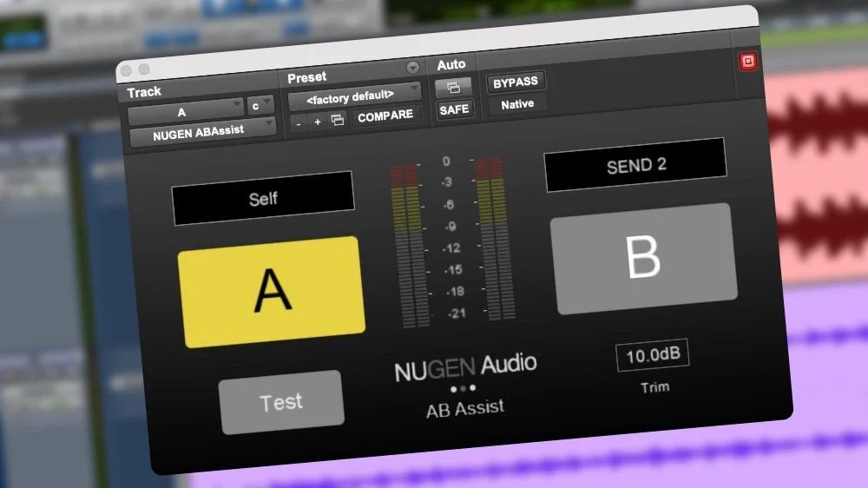Screen dimensions: 868x488
Task: Click the Test button
Action: [281, 402]
